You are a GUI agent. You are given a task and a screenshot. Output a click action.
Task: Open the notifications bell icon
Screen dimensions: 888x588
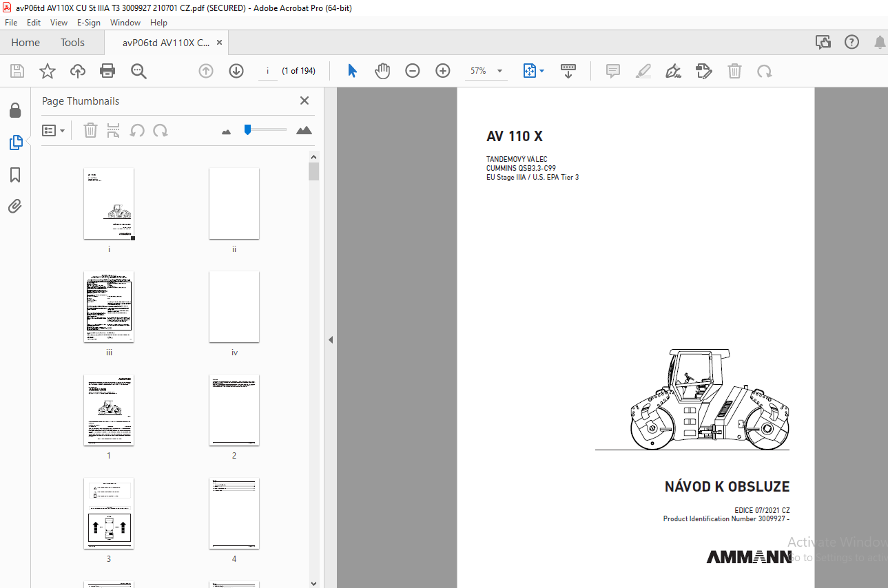point(880,42)
